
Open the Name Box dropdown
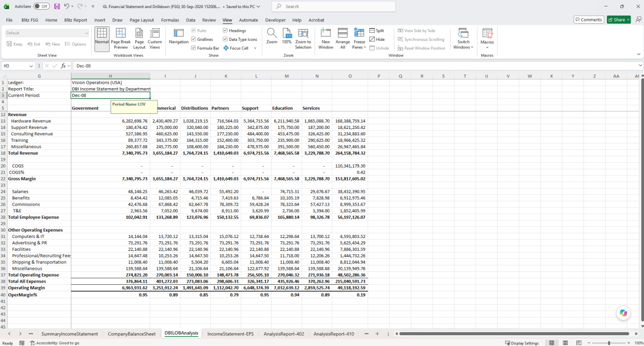coord(32,66)
